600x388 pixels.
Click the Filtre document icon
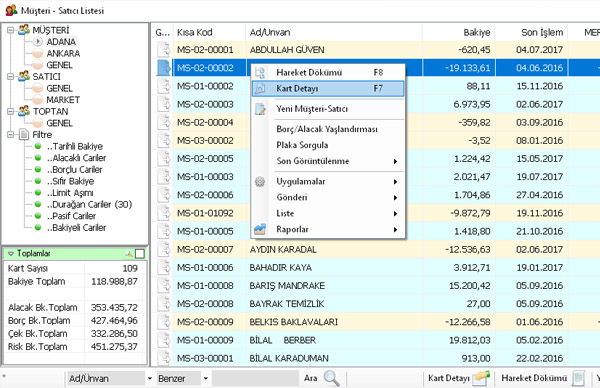[24, 134]
